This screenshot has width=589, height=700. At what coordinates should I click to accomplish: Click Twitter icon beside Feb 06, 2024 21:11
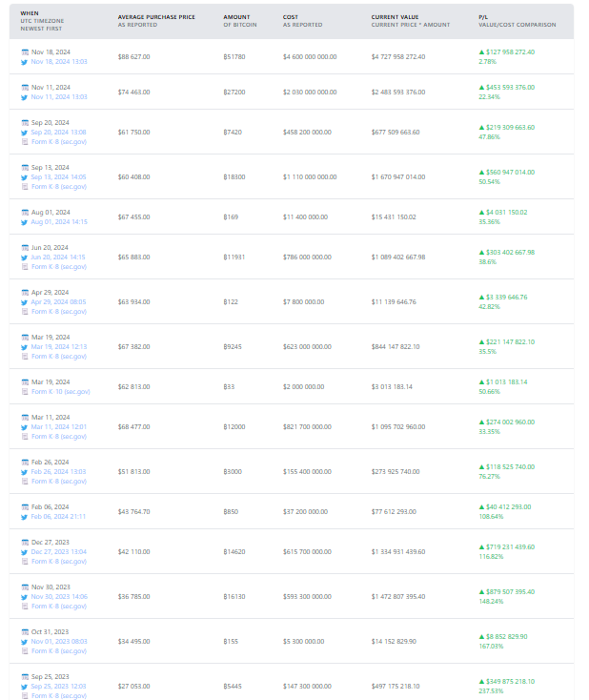point(25,517)
